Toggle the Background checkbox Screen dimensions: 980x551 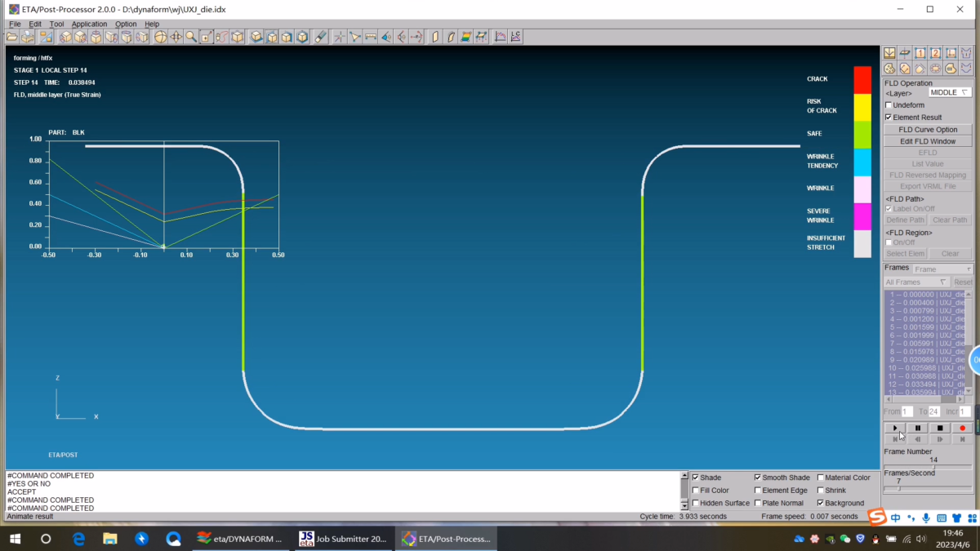tap(821, 503)
